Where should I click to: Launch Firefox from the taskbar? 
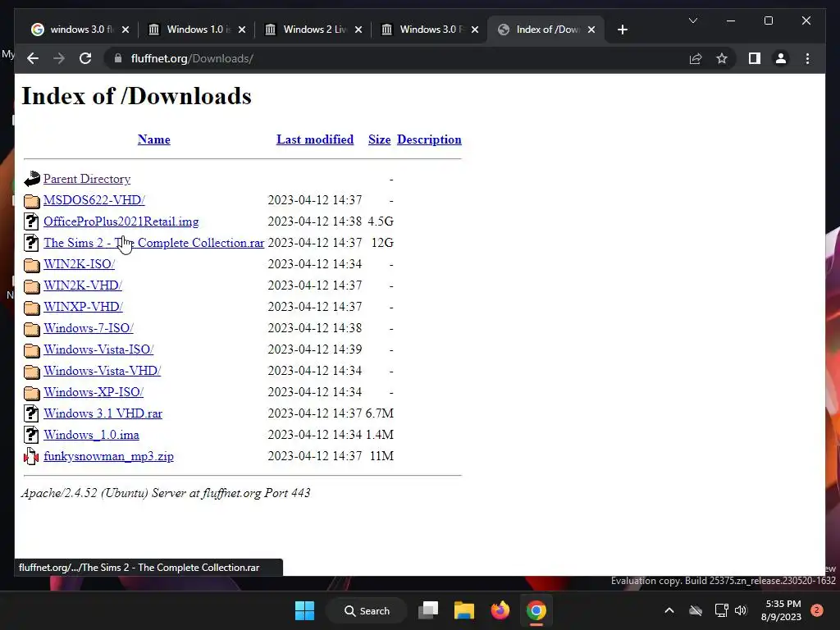[500, 610]
